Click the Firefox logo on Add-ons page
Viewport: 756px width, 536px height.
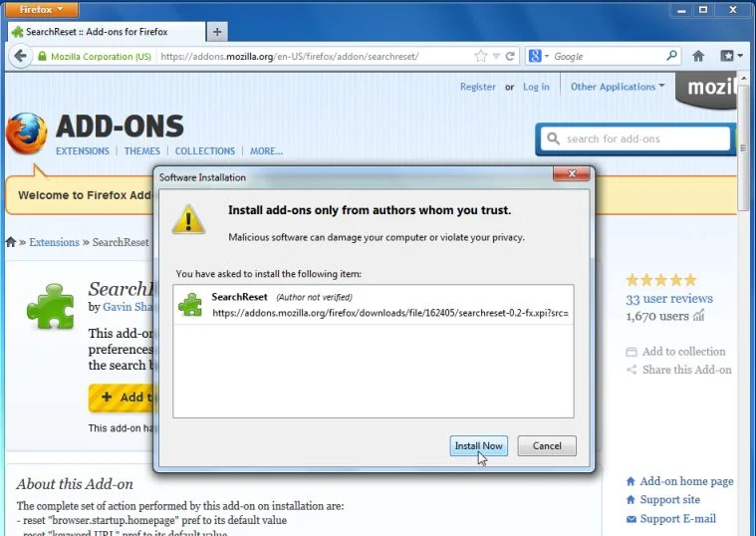coord(27,134)
